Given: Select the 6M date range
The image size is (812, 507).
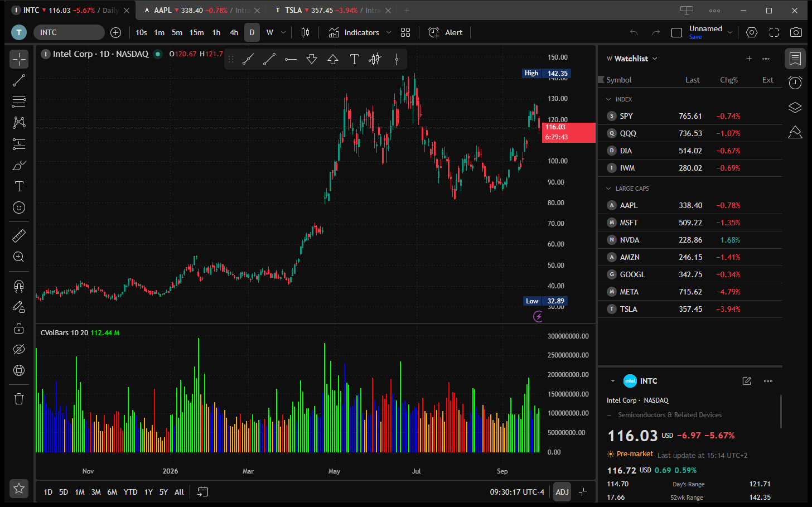Looking at the screenshot, I should point(112,492).
